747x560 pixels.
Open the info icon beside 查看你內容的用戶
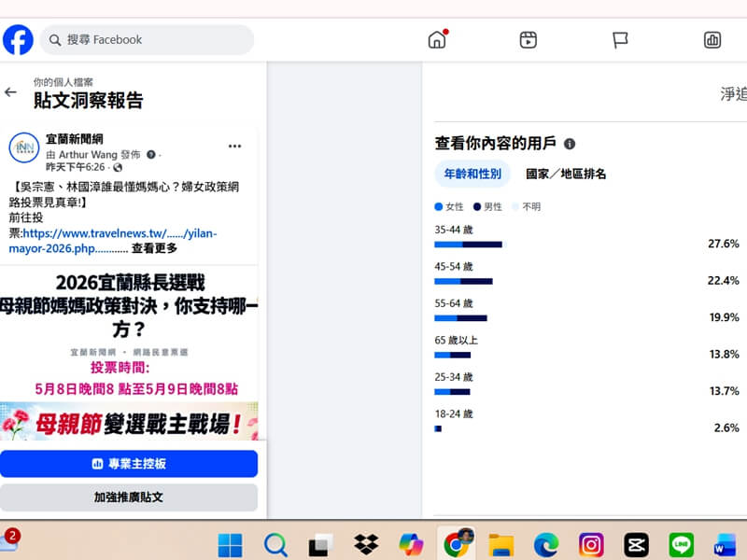(x=570, y=144)
